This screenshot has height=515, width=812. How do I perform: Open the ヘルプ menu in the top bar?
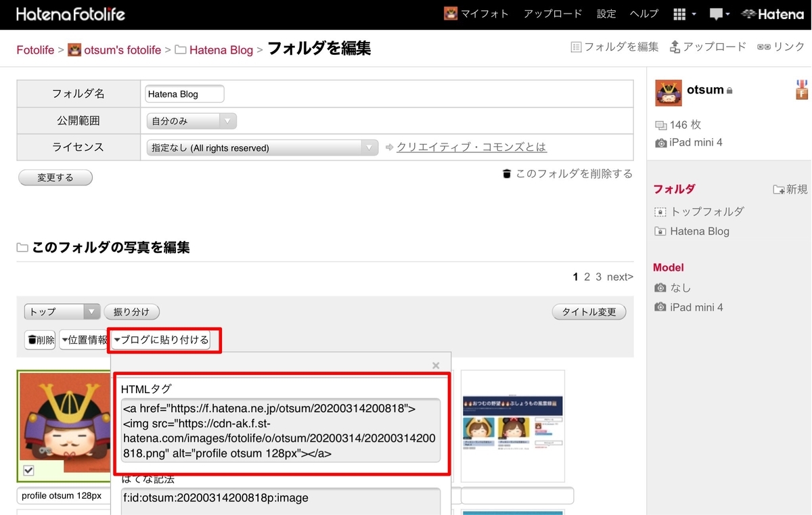coord(644,14)
